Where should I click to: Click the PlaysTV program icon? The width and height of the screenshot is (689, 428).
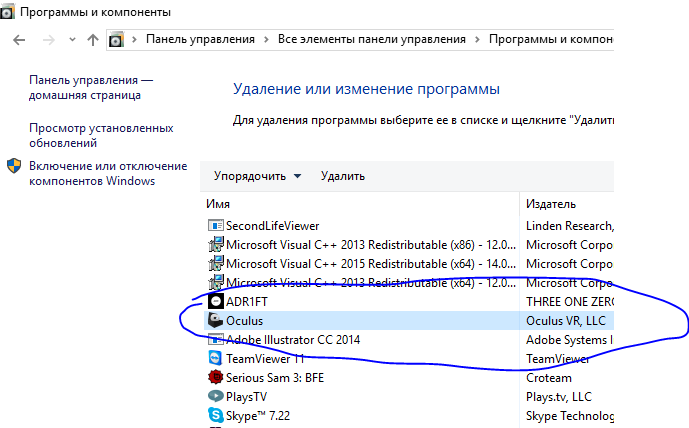(215, 396)
